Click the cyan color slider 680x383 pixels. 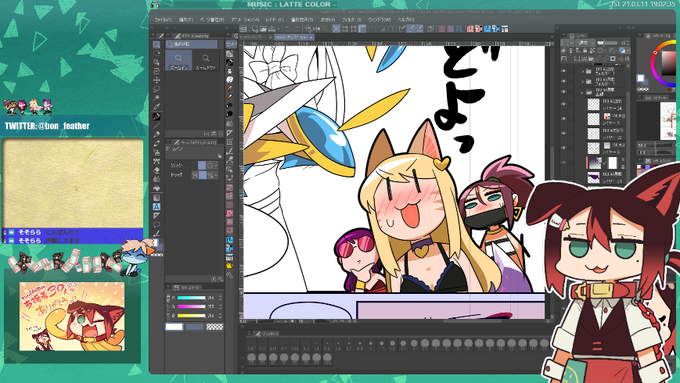coord(191,298)
